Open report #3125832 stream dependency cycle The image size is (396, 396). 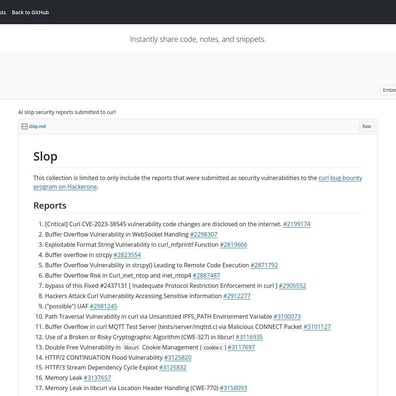coord(173,368)
